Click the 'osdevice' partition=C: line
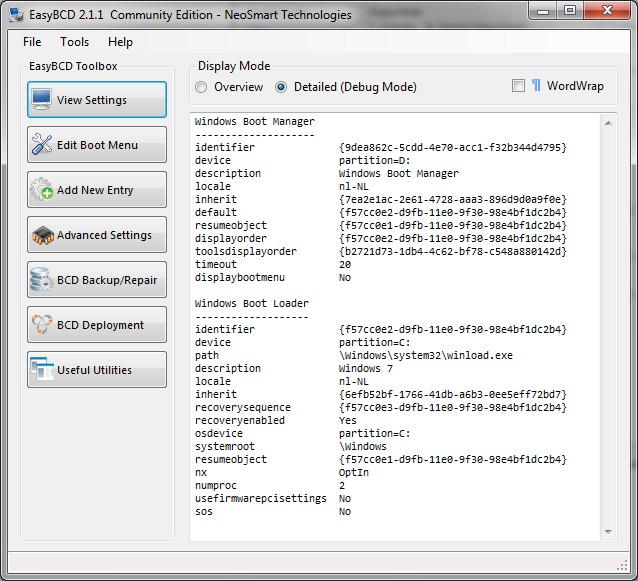The height and width of the screenshot is (581, 638). (x=302, y=433)
